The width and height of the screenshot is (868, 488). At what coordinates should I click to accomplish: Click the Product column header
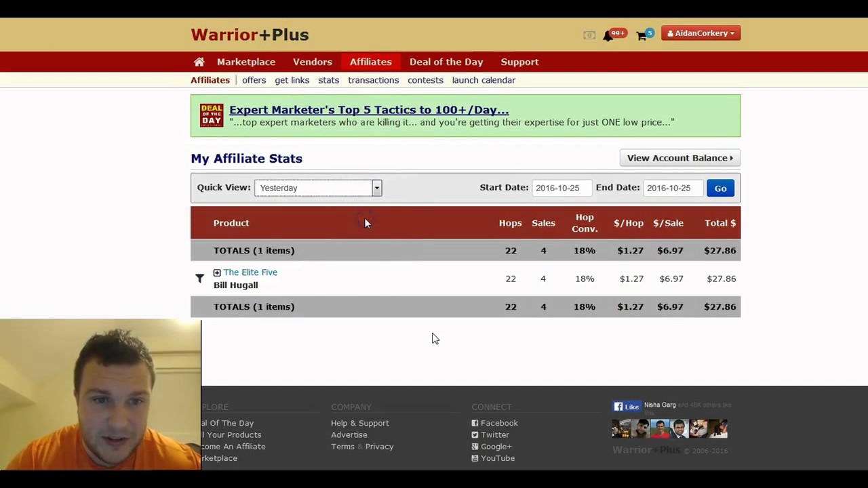point(231,223)
